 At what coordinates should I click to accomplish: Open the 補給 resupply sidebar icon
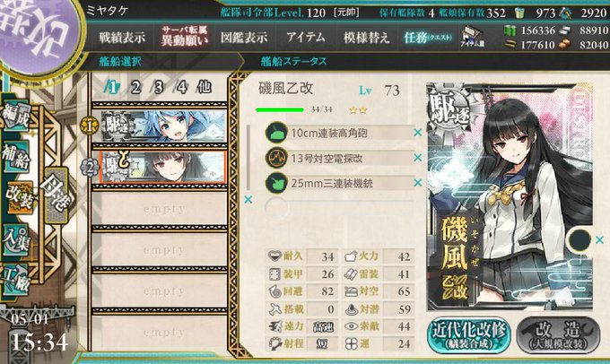(x=16, y=158)
